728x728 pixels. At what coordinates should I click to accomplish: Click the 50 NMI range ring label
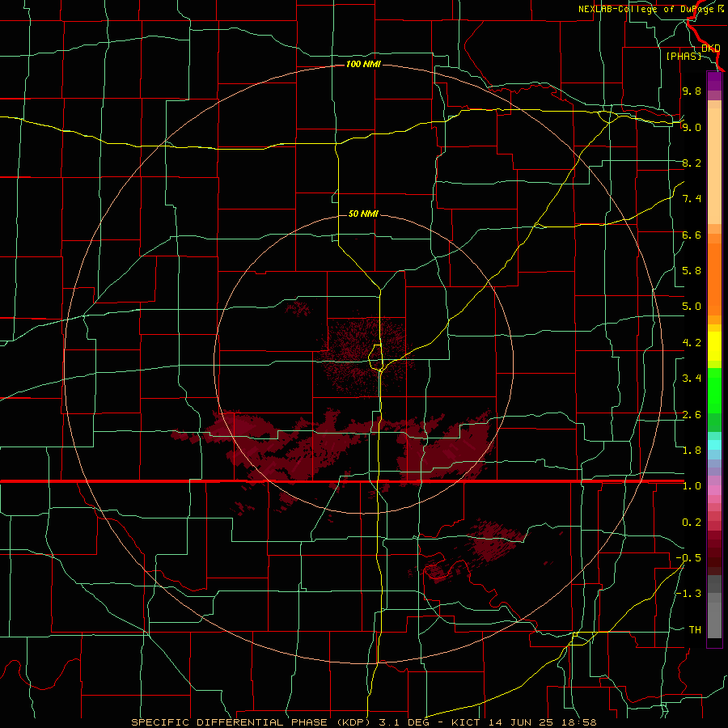coord(363,214)
